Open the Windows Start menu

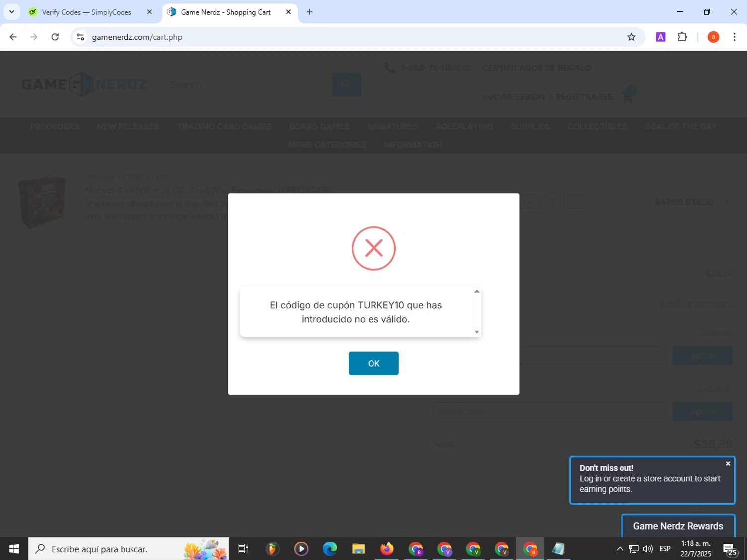pos(14,549)
